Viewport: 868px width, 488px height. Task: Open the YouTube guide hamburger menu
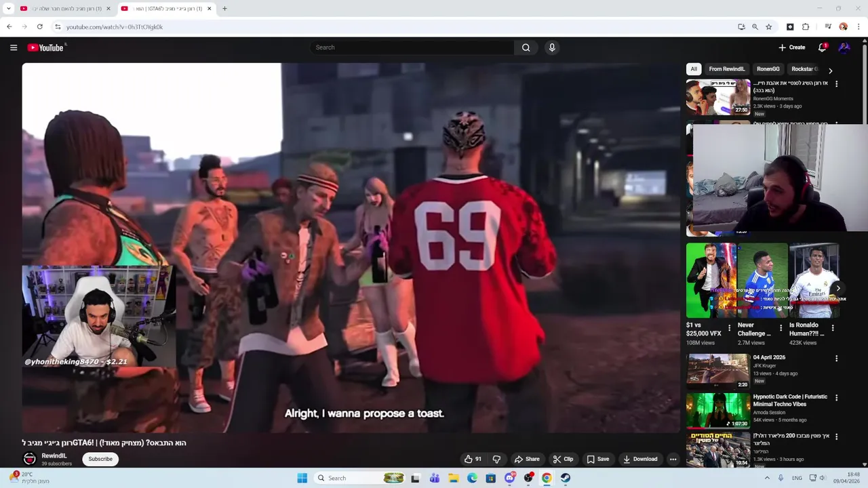[x=14, y=47]
